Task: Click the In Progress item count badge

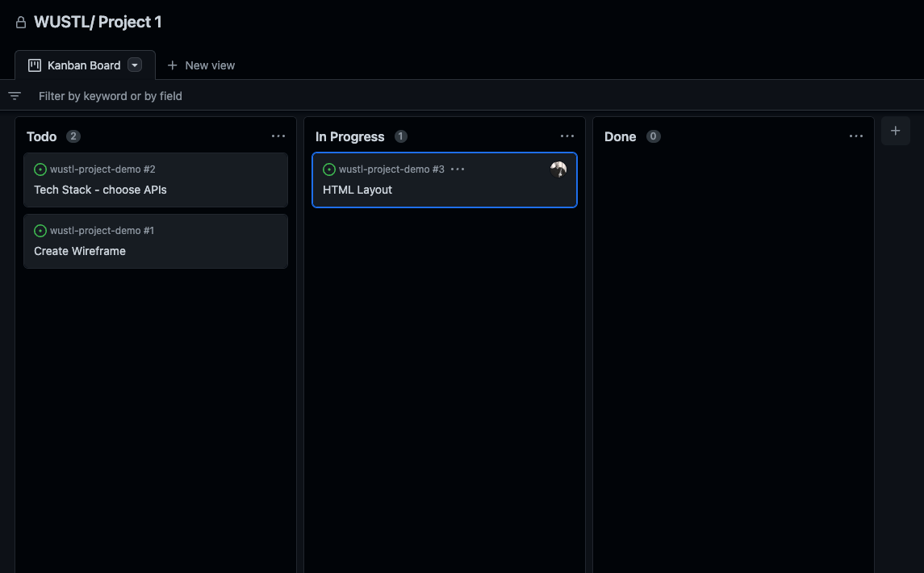Action: [x=401, y=136]
